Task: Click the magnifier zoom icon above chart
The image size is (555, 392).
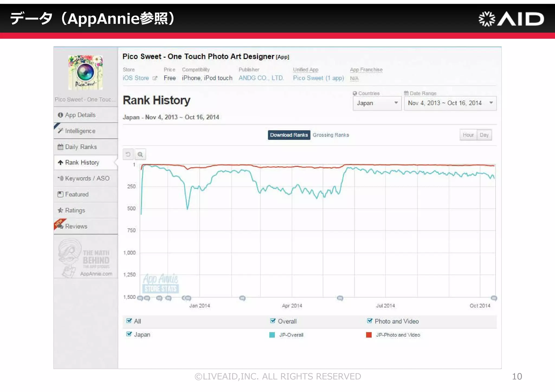Action: tap(140, 154)
